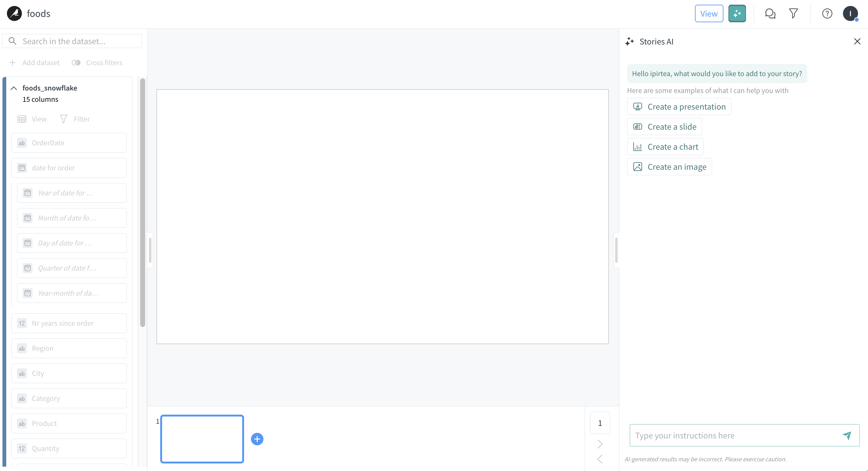Image resolution: width=868 pixels, height=471 pixels.
Task: Click the Stories AI sparkle button
Action: click(737, 13)
